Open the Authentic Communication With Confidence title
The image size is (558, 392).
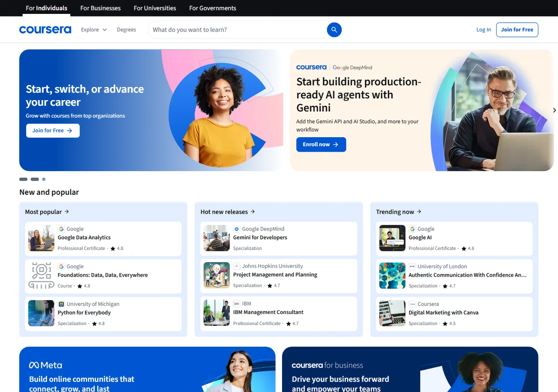tap(468, 275)
